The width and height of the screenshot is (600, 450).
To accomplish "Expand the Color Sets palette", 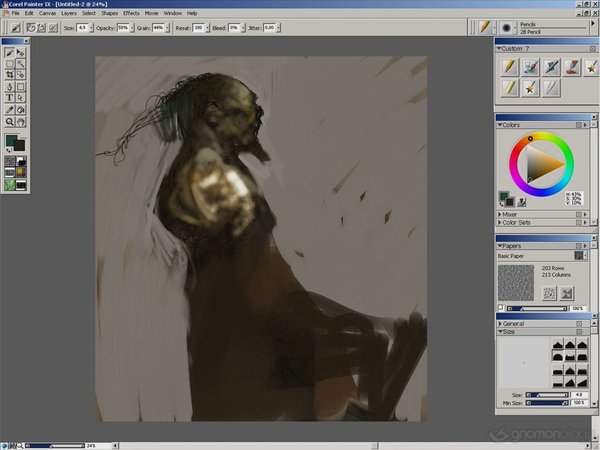I will point(500,224).
